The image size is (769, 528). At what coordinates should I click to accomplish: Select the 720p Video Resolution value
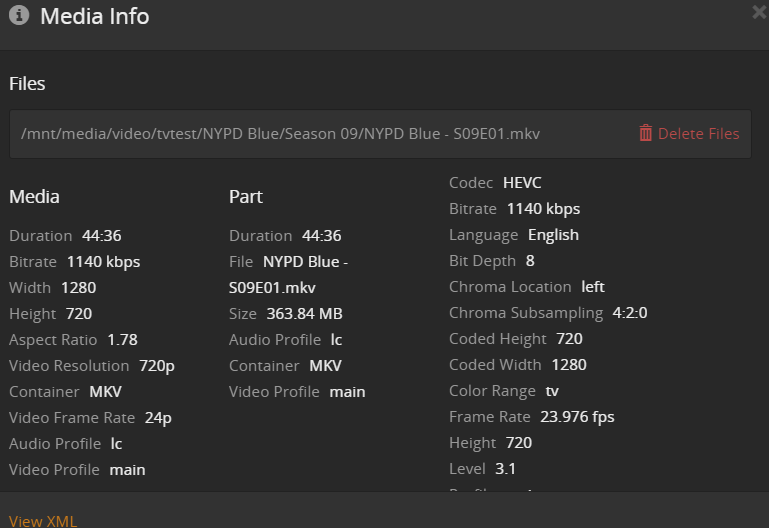point(157,366)
